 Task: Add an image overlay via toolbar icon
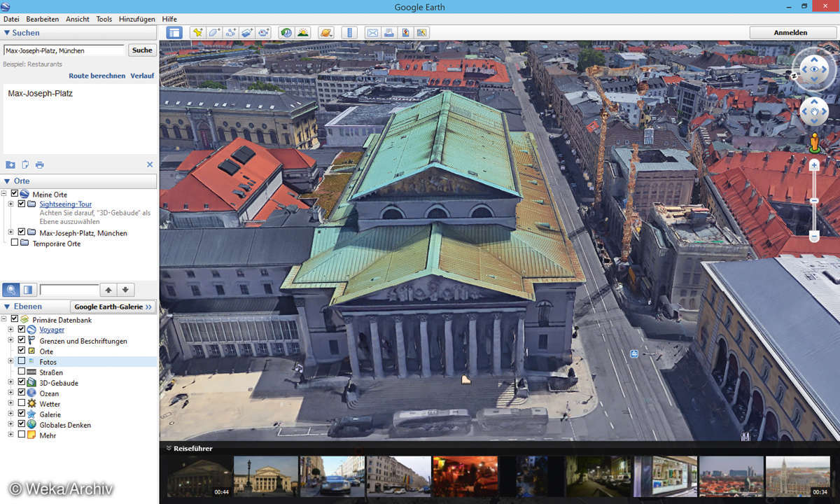click(247, 32)
